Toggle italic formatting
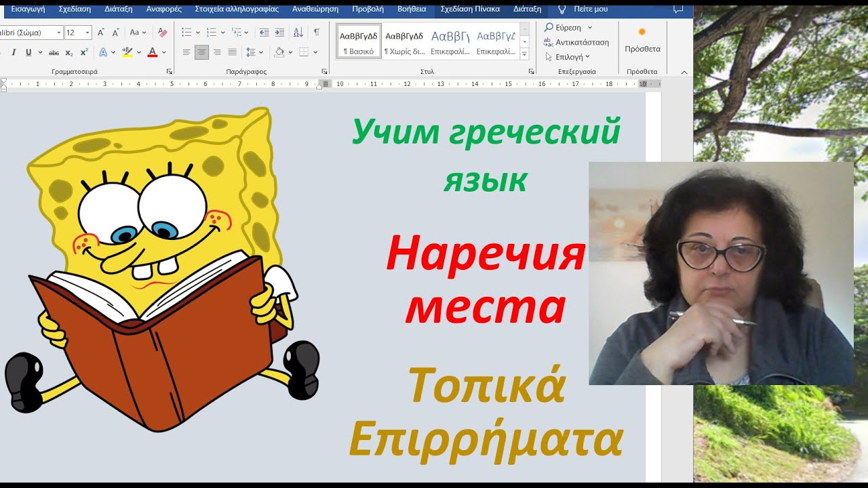Viewport: 868px width, 488px height. point(14,52)
